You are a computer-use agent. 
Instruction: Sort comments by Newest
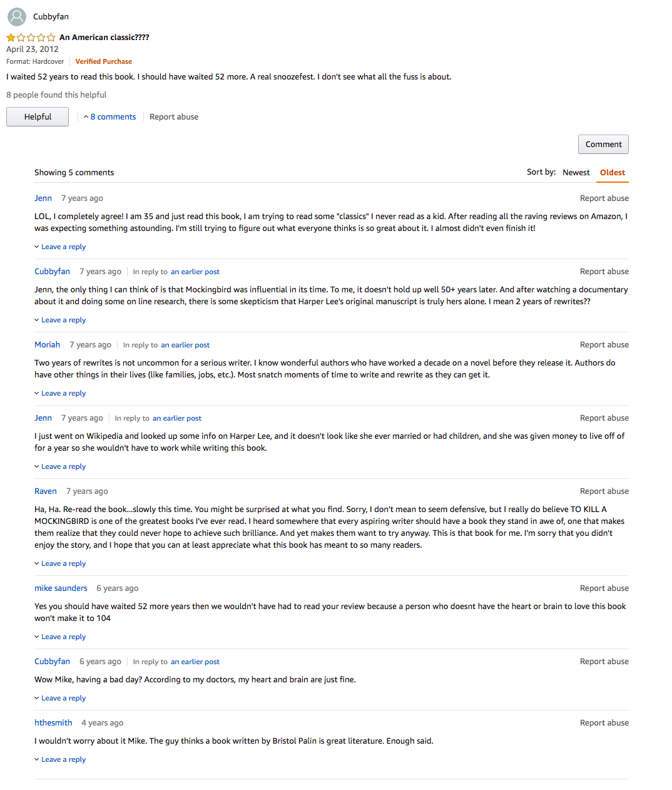click(x=576, y=172)
